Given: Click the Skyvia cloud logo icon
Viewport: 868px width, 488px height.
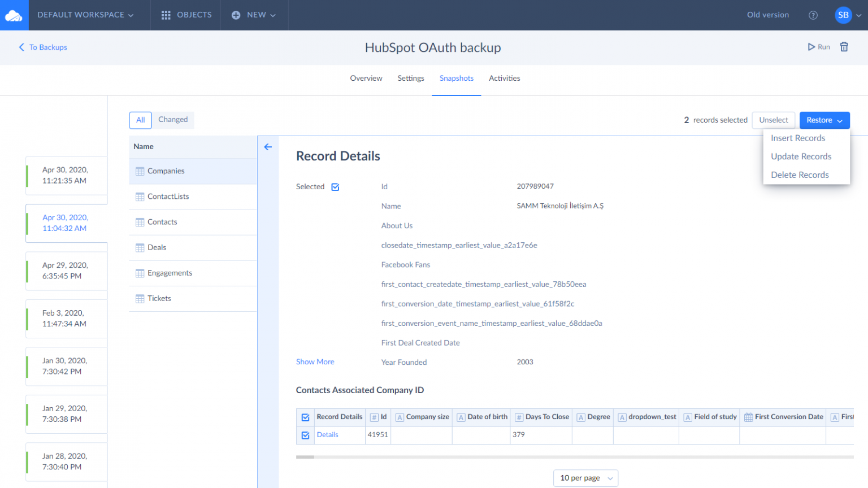Looking at the screenshot, I should coord(14,15).
